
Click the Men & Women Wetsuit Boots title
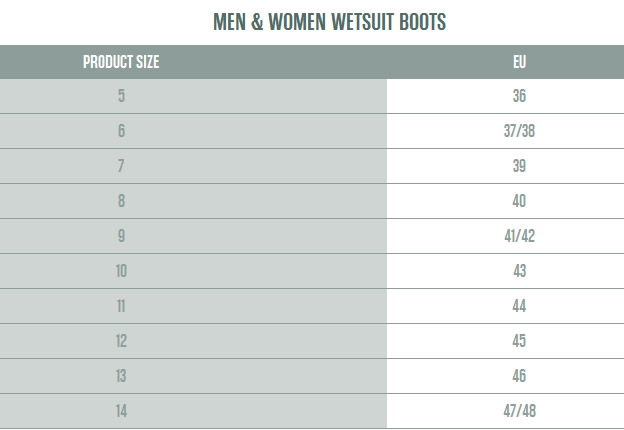pyautogui.click(x=330, y=21)
